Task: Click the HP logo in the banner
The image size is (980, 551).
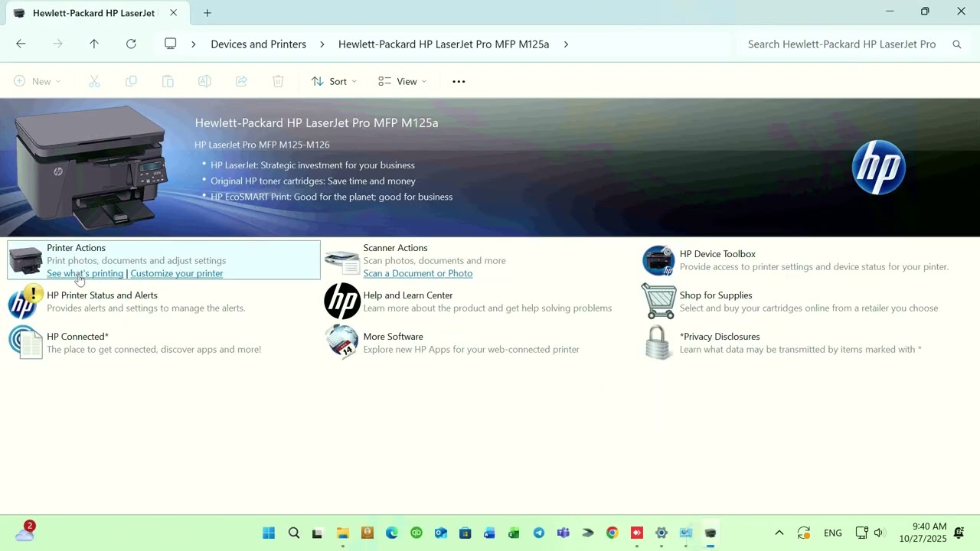Action: pyautogui.click(x=878, y=168)
